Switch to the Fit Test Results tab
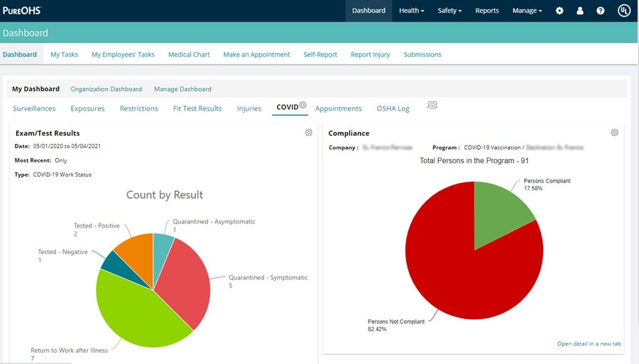The image size is (639, 364). pos(197,109)
